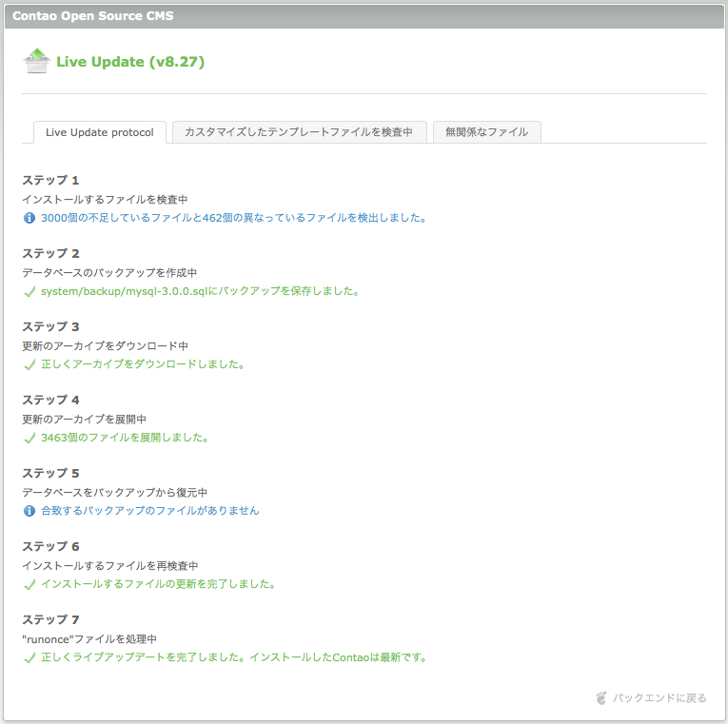Click the ステップ 7 heading
Image resolution: width=728 pixels, height=724 pixels.
(50, 620)
